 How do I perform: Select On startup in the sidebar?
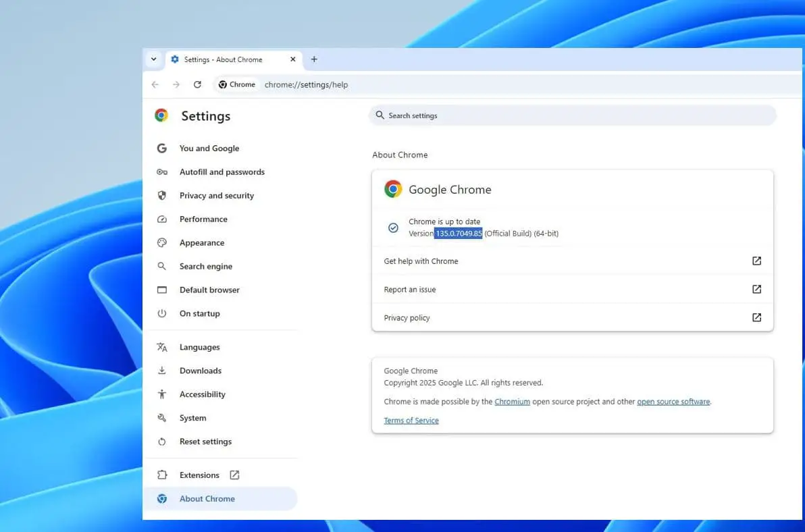coord(200,313)
